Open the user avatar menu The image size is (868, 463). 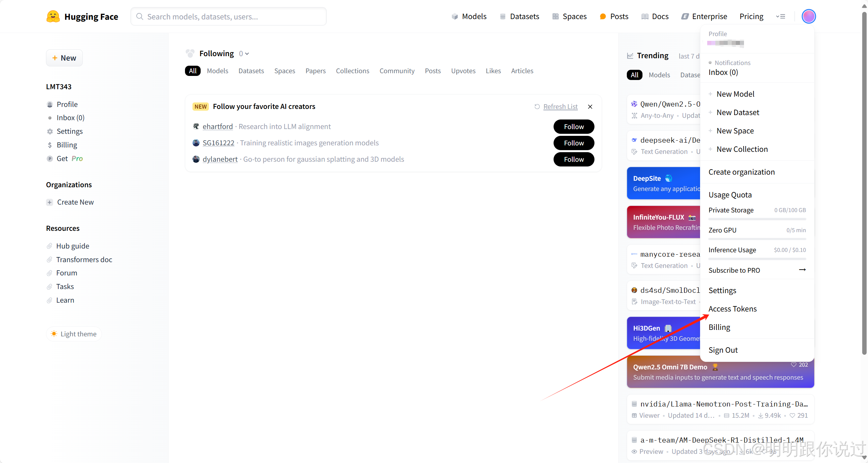click(x=808, y=16)
